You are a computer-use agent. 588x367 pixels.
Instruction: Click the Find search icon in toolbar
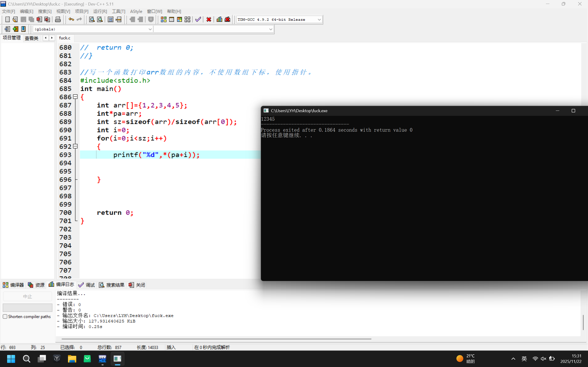coord(92,19)
